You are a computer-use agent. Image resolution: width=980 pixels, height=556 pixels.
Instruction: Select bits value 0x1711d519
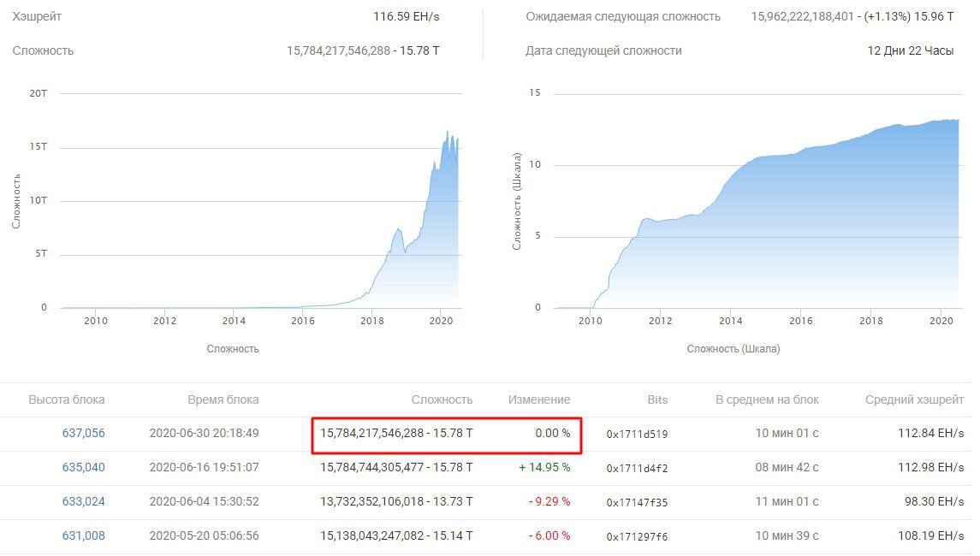point(637,435)
